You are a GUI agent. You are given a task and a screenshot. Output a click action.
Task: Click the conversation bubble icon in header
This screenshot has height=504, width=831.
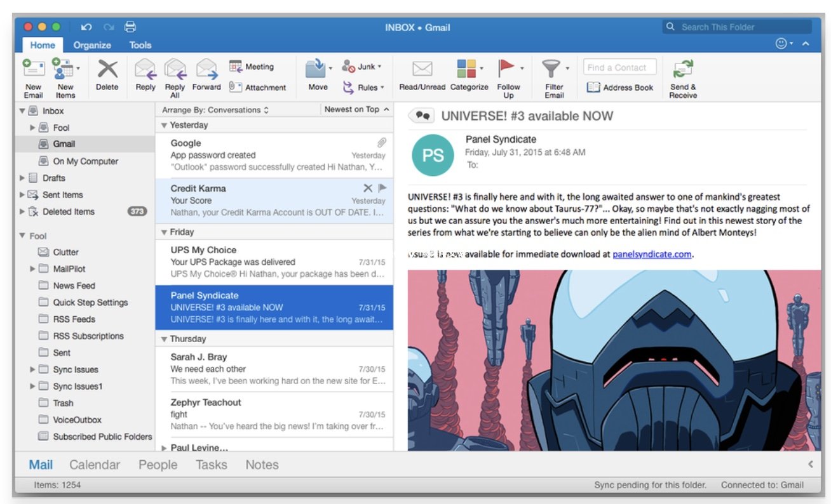(x=421, y=116)
